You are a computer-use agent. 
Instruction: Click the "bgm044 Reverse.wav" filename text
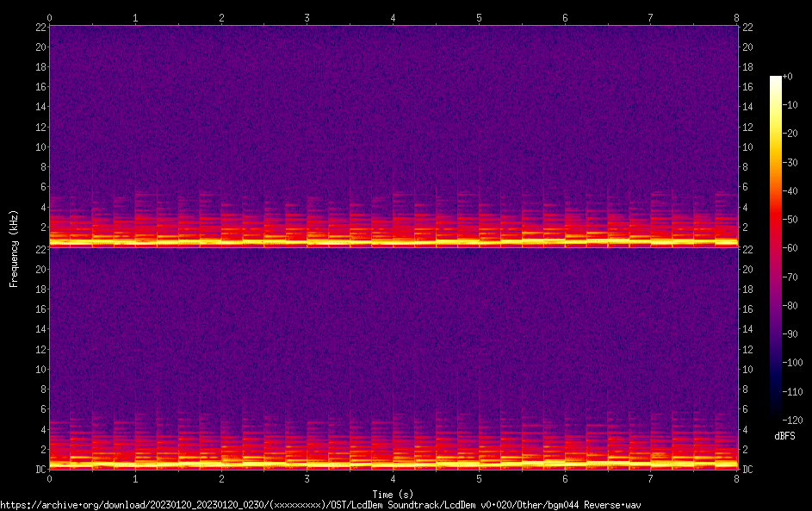point(598,505)
